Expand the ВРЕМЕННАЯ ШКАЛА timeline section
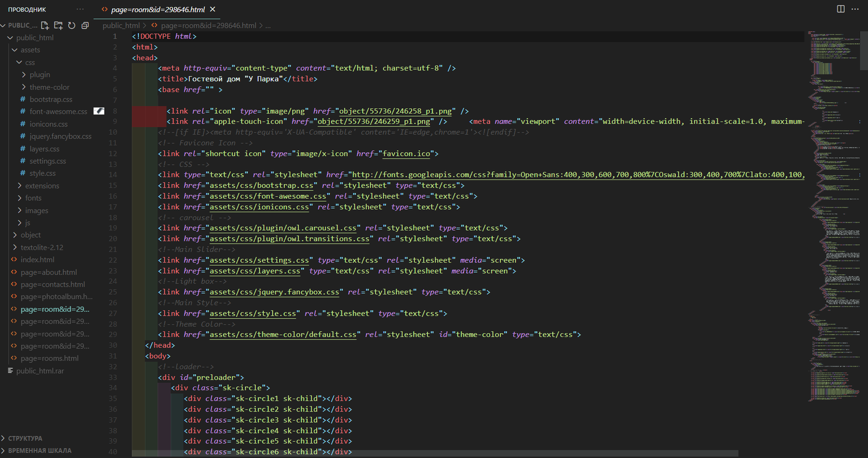This screenshot has width=868, height=458. [39, 450]
